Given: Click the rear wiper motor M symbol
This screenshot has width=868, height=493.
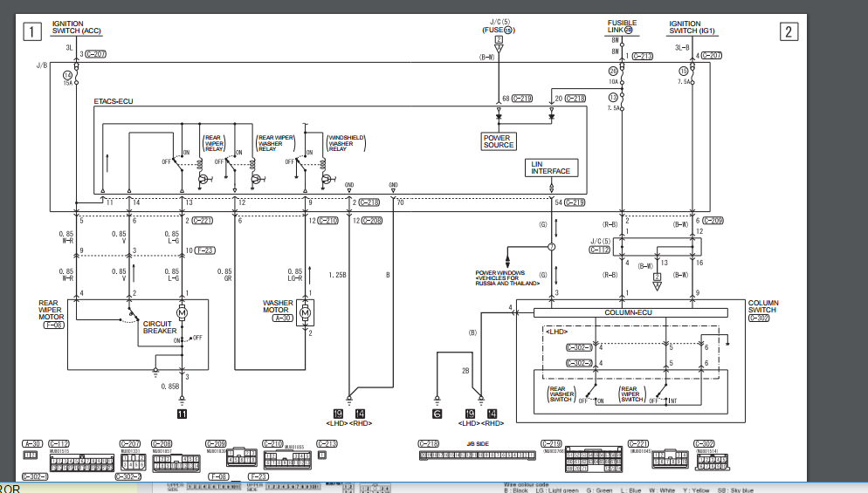Looking at the screenshot, I should point(182,312).
